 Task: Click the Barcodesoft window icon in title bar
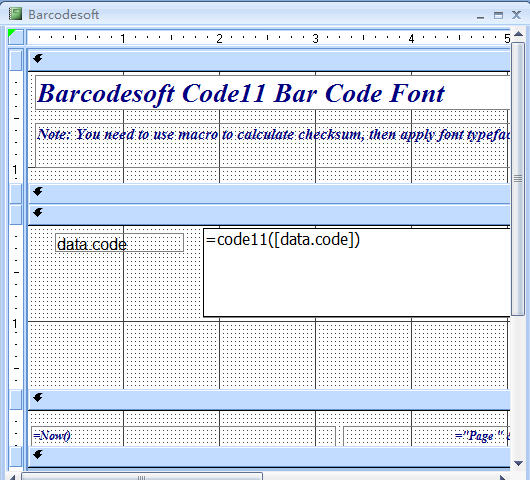point(15,14)
